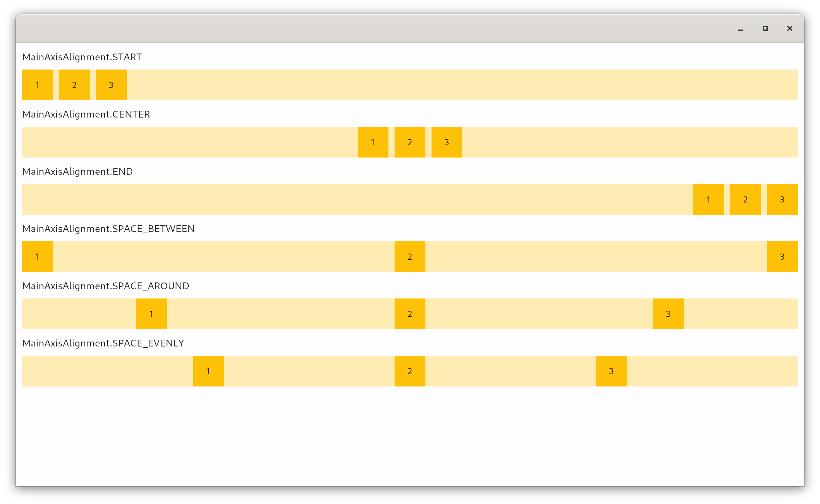Viewport: 820px width, 504px height.
Task: Click the MainAxisAlignment.SPACE_EVENLY label
Action: (x=103, y=343)
